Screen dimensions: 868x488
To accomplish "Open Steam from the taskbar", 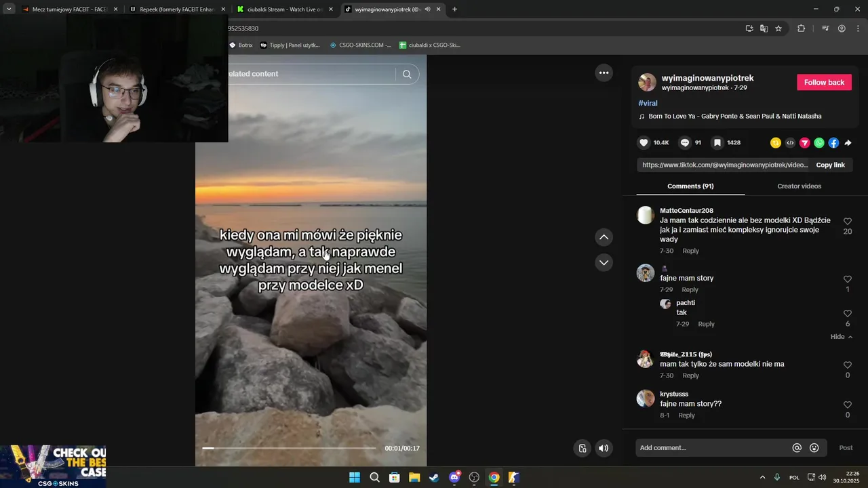I will 434,477.
